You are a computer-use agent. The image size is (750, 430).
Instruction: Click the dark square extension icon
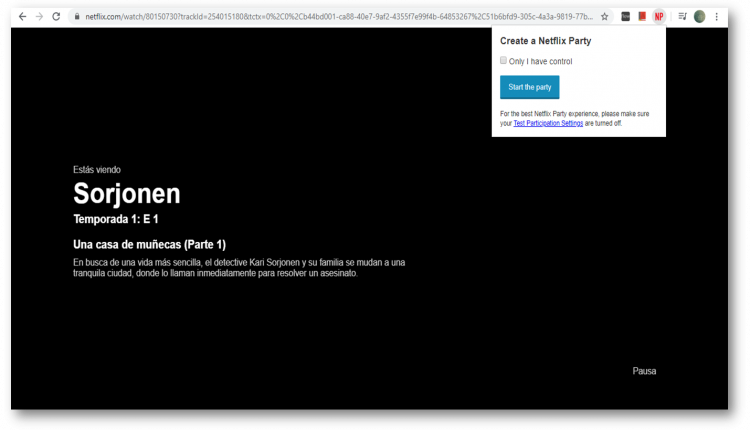click(x=625, y=17)
